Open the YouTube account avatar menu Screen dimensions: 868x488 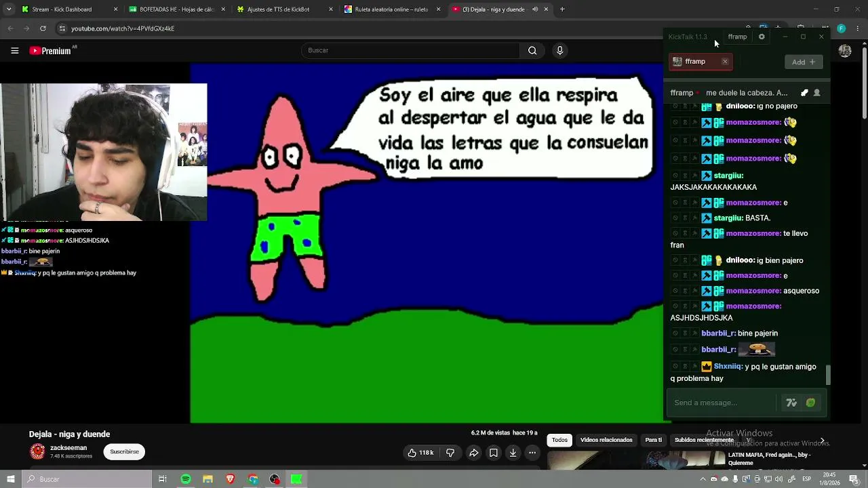click(x=845, y=50)
